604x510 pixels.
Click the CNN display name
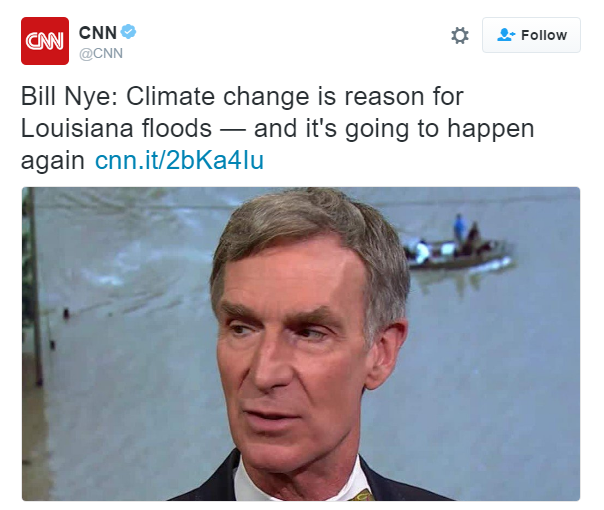click(97, 33)
